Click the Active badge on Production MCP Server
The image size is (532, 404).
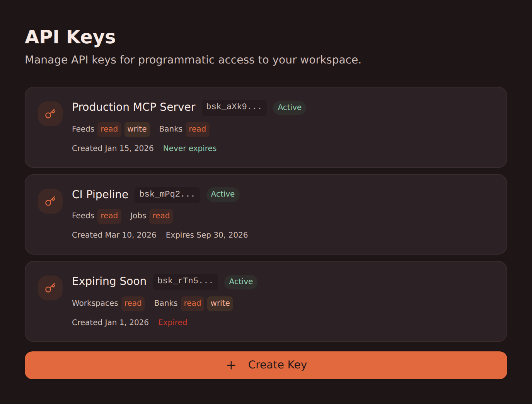(290, 108)
